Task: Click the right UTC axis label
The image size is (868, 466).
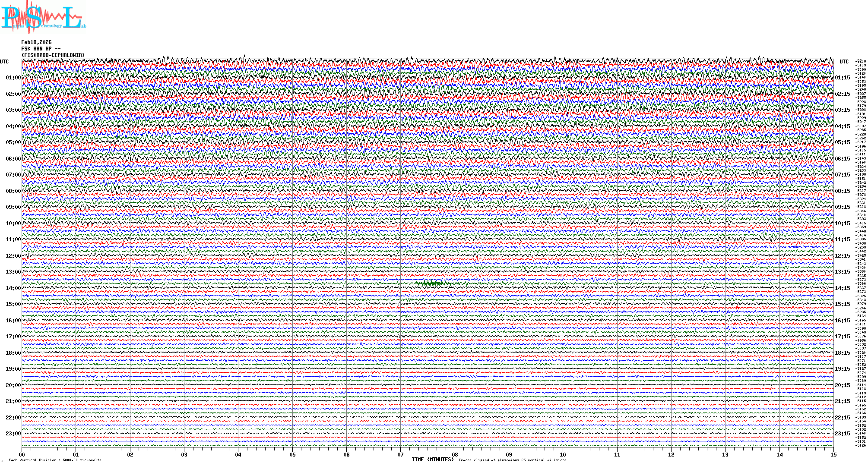Action: pyautogui.click(x=844, y=62)
